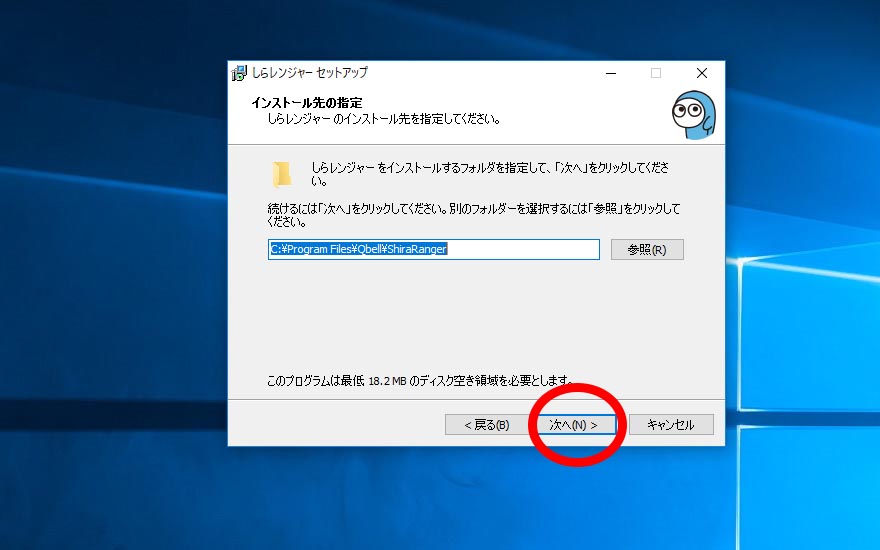The width and height of the screenshot is (880, 550).
Task: Go back with the < 戻る(B) button
Action: 487,425
